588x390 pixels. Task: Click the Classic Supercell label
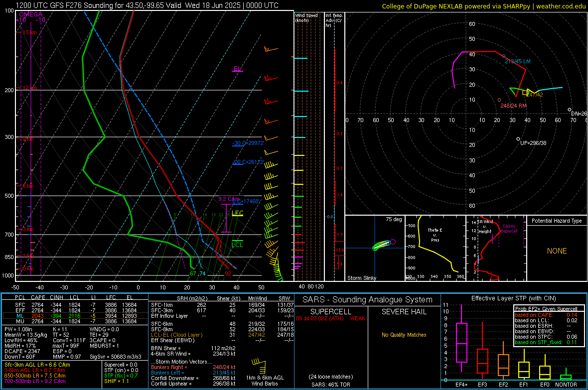pyautogui.click(x=509, y=229)
